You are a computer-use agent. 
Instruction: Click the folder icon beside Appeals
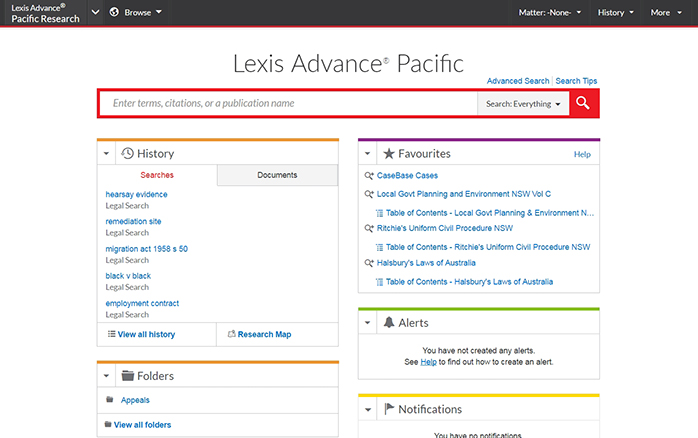point(110,399)
